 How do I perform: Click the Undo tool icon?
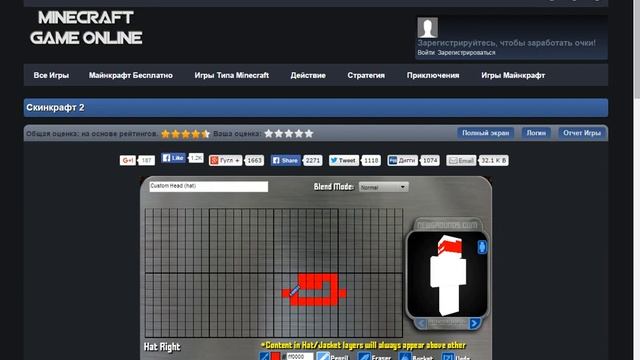(448, 357)
